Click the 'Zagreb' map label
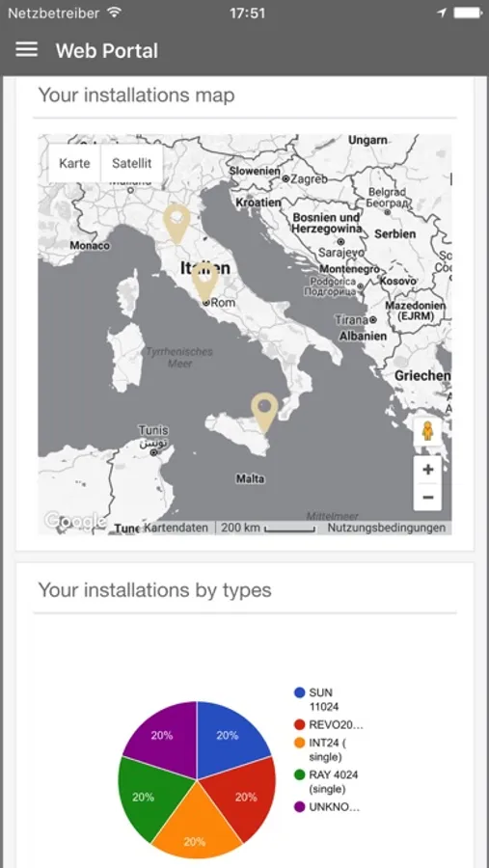This screenshot has height=868, width=489. [309, 178]
